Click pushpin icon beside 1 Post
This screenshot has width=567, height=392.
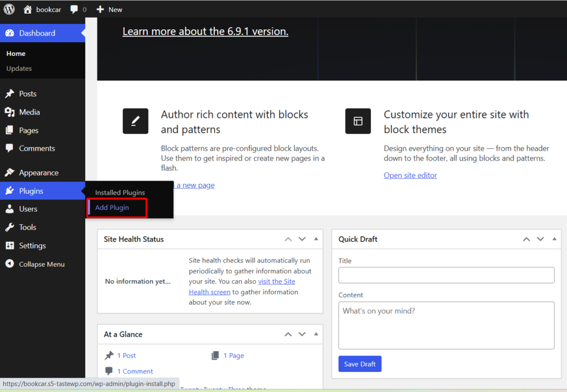pyautogui.click(x=109, y=355)
